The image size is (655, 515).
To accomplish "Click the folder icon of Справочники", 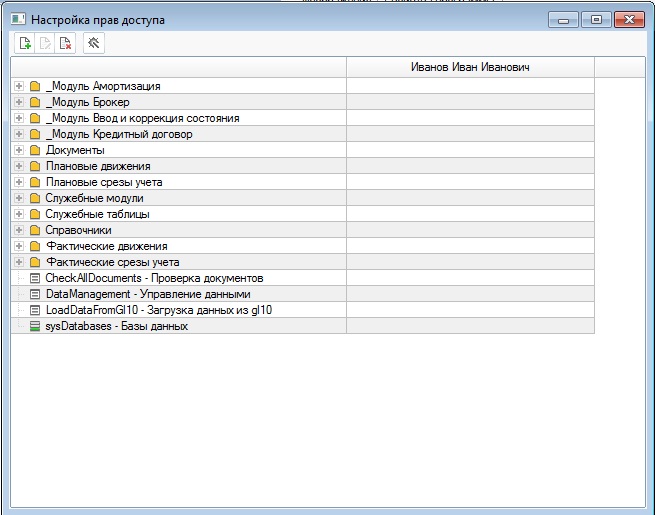I will click(35, 230).
